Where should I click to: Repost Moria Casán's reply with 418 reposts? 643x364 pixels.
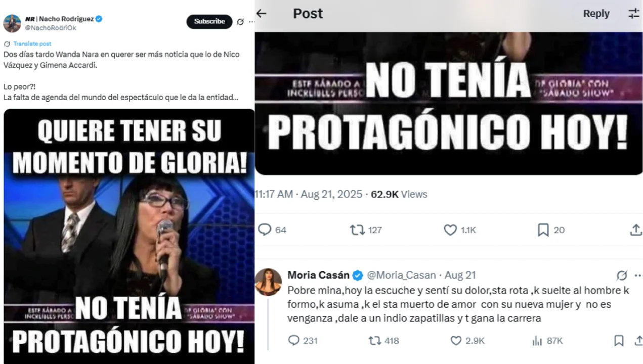383,341
